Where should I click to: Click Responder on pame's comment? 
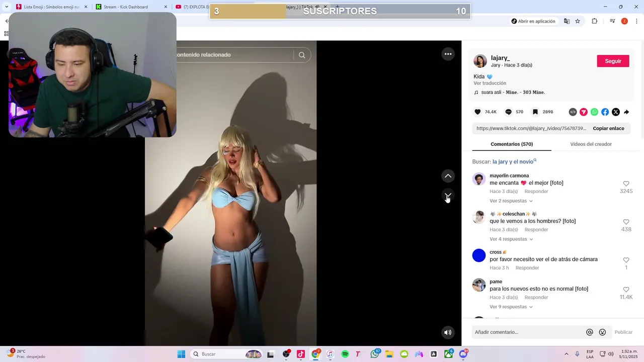click(x=536, y=298)
